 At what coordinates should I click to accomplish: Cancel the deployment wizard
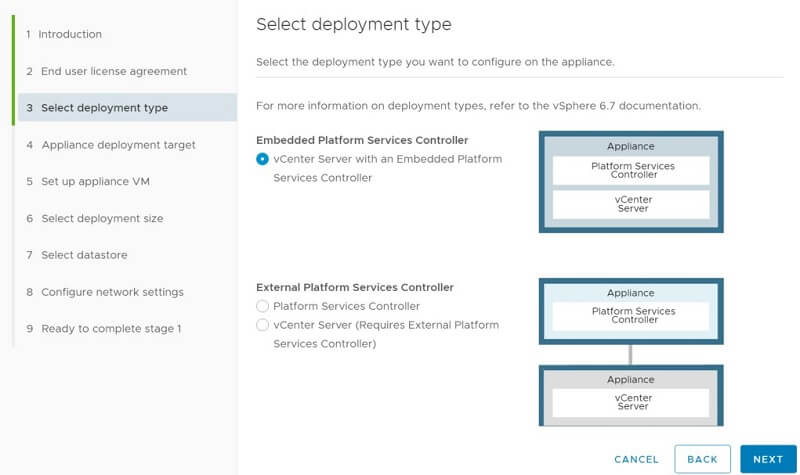[636, 459]
